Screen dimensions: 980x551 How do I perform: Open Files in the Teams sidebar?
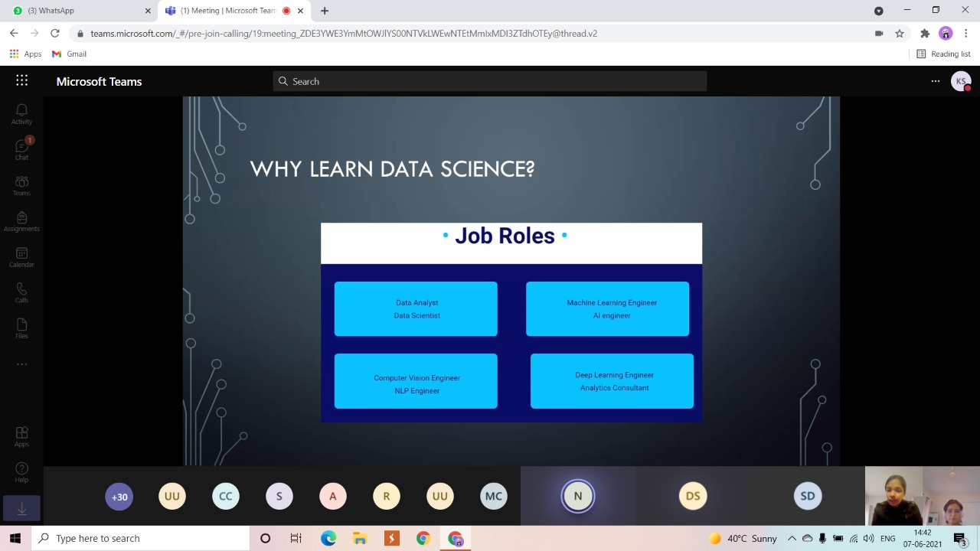click(21, 328)
